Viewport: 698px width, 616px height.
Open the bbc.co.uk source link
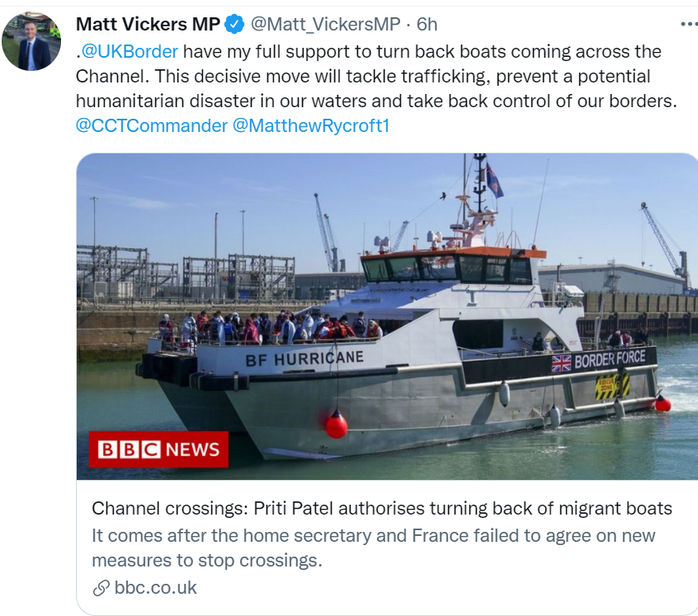coord(155,587)
